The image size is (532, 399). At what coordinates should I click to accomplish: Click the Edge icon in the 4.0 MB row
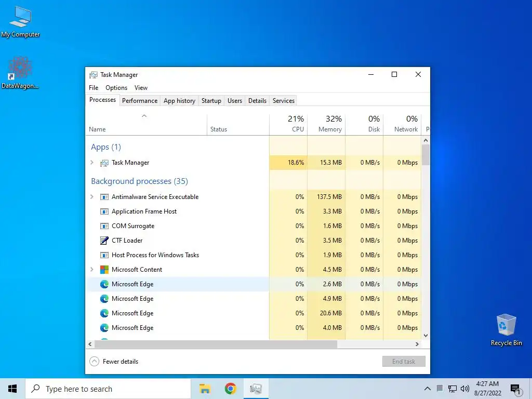104,328
